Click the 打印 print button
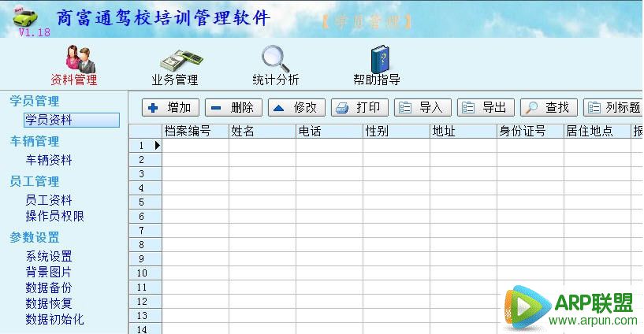644x334 pixels. (x=359, y=107)
